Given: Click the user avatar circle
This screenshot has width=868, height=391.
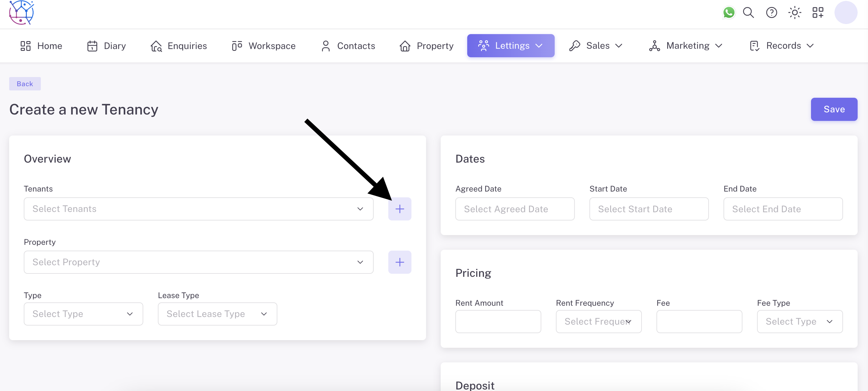Looking at the screenshot, I should click(x=845, y=13).
